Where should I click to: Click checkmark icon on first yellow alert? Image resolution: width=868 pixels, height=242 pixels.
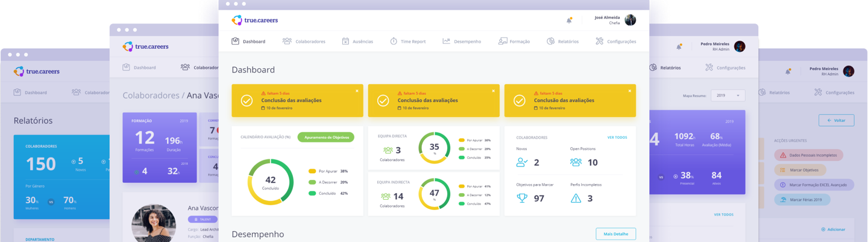(247, 101)
